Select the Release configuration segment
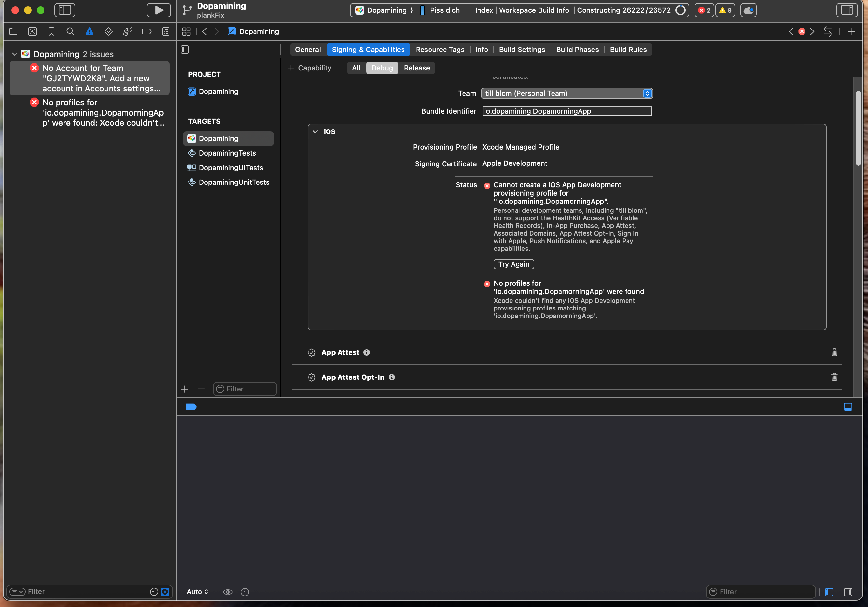Viewport: 868px width, 607px height. [x=417, y=68]
